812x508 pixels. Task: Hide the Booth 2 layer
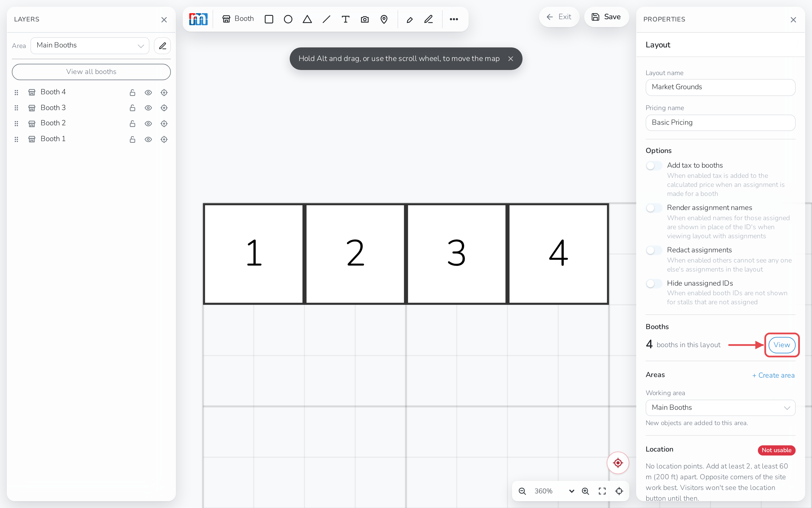(x=148, y=123)
